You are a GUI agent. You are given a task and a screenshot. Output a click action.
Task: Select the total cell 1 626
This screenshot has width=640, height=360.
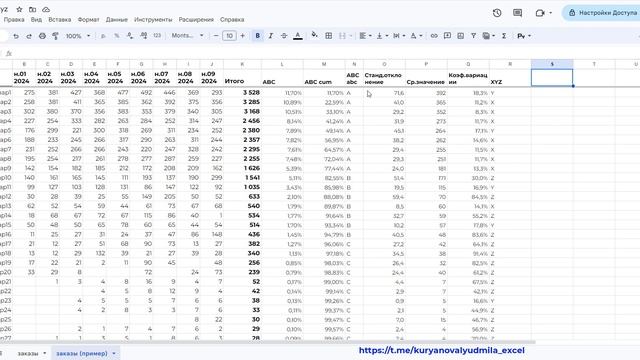pyautogui.click(x=242, y=168)
